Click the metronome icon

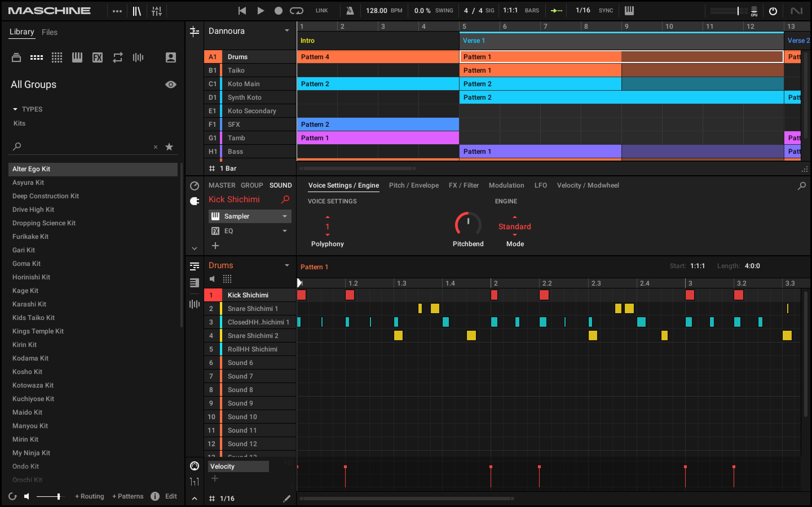tap(350, 11)
